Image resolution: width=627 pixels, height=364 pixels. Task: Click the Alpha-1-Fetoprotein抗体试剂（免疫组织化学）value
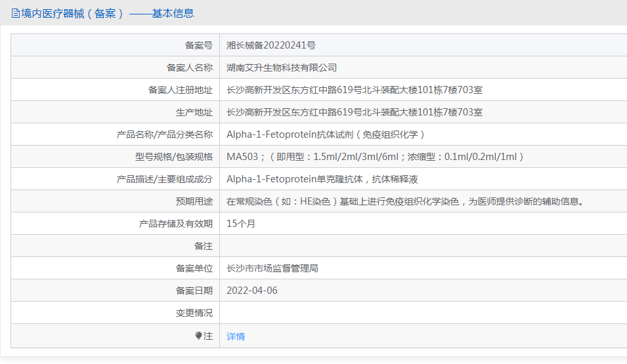coord(326,134)
